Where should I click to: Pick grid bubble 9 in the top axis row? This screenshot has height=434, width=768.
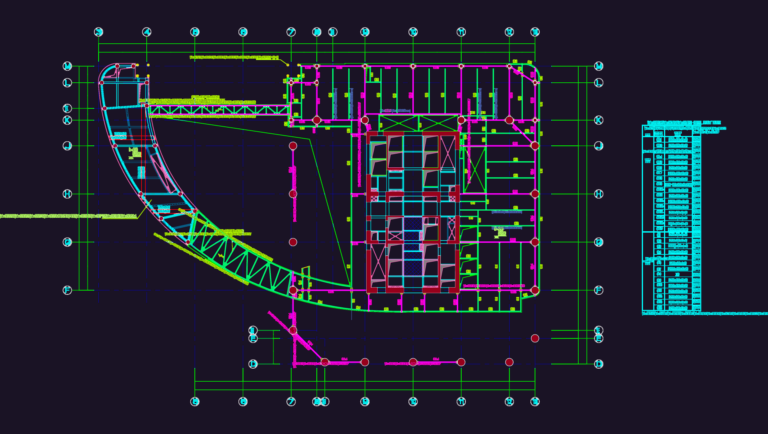click(x=365, y=32)
